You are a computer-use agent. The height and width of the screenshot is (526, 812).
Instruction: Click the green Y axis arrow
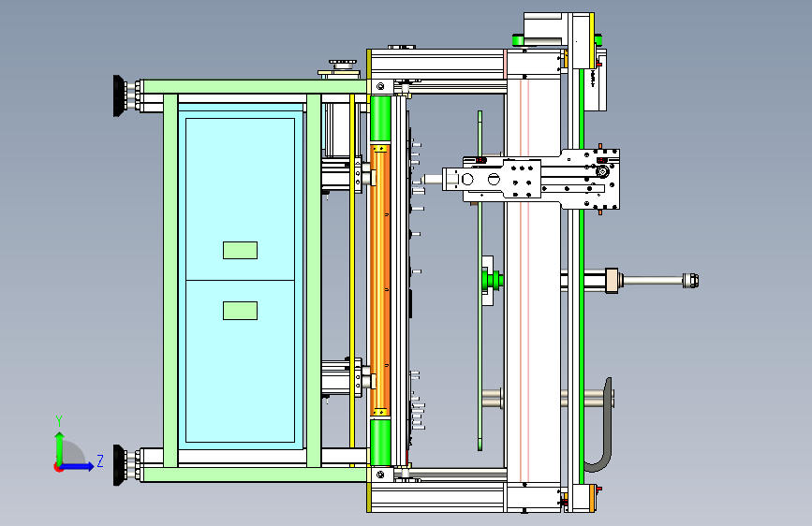click(x=59, y=448)
